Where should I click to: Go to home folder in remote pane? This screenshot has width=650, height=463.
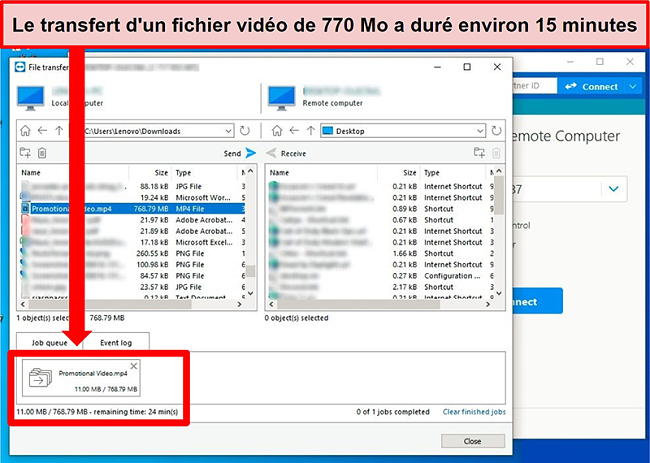277,131
